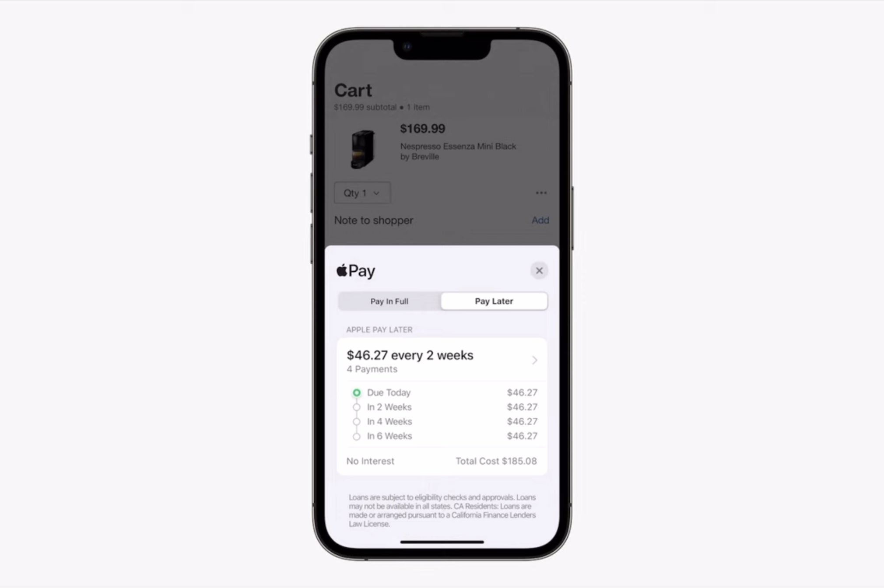Select the In 6 Weeks radio button
This screenshot has height=588, width=884.
click(x=356, y=436)
